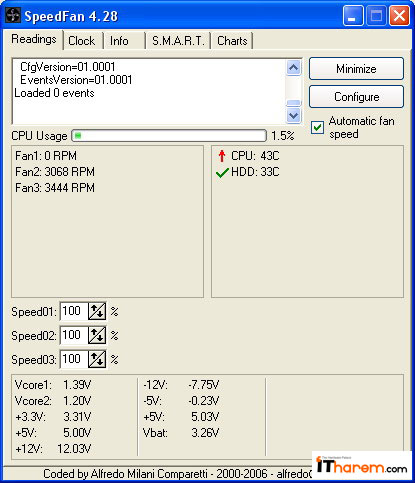This screenshot has width=415, height=483.
Task: Click the +5V 5.03V voltage reading
Action: (181, 417)
